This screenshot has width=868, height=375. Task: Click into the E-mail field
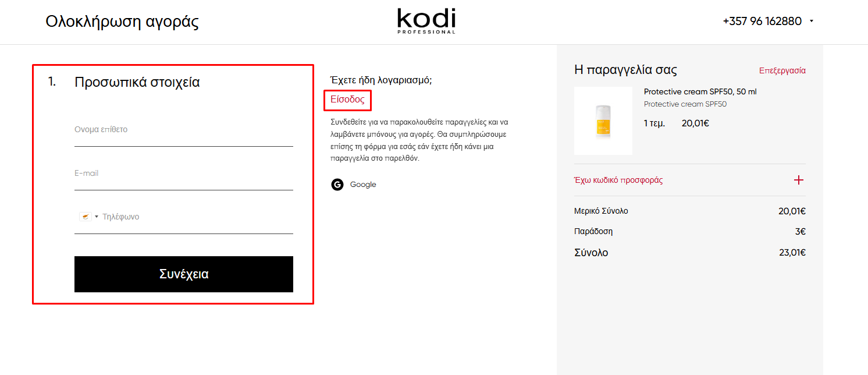coord(183,174)
